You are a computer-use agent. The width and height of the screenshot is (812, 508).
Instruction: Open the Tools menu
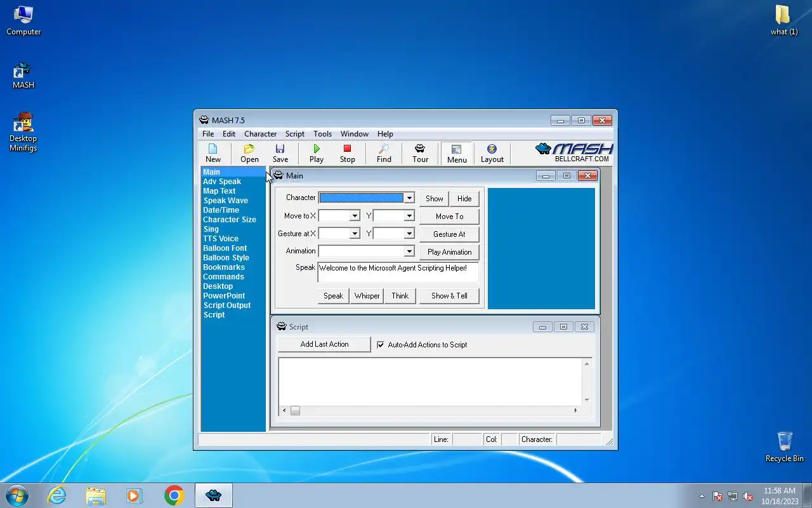(x=322, y=134)
